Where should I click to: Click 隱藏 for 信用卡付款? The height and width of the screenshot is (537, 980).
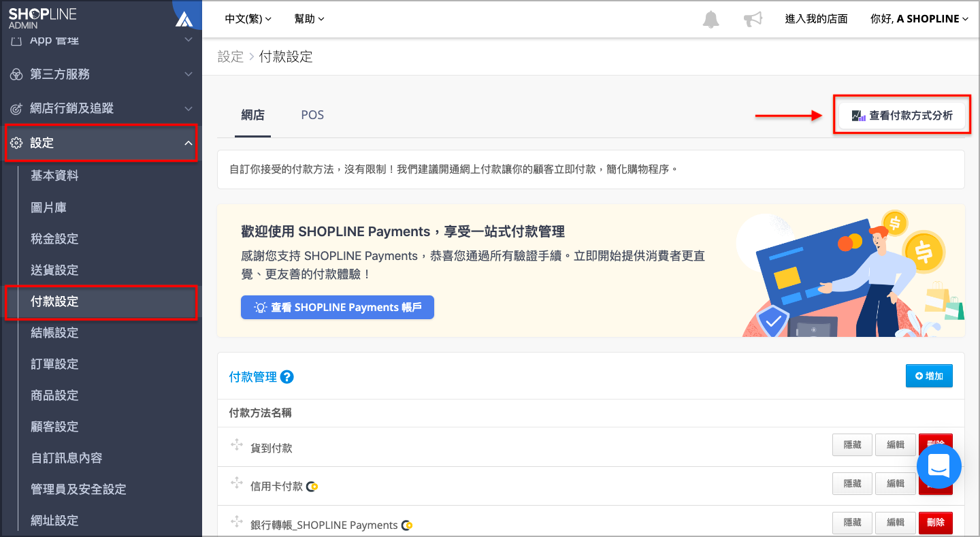(852, 483)
